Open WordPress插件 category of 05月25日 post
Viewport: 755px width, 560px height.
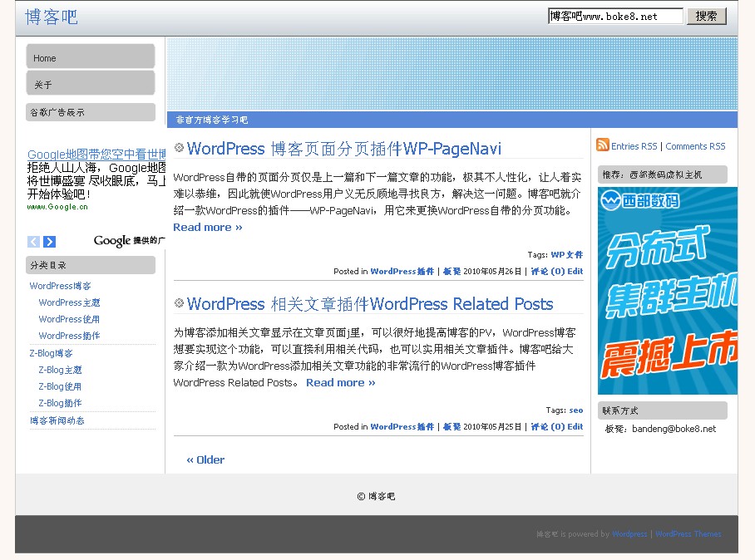[402, 427]
